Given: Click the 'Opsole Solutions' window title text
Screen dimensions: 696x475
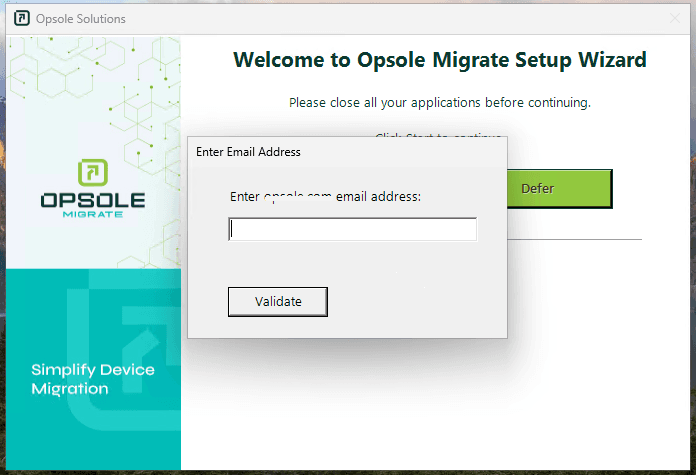Looking at the screenshot, I should [x=81, y=19].
